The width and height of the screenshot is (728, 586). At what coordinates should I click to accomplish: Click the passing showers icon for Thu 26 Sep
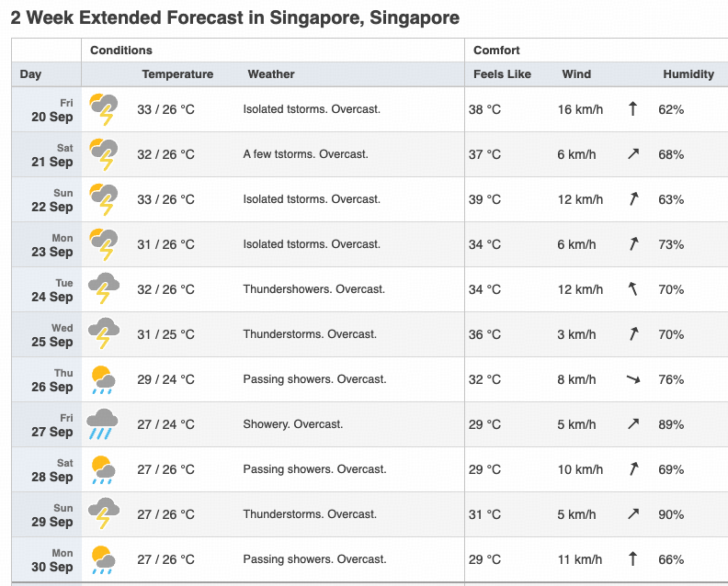(x=103, y=380)
